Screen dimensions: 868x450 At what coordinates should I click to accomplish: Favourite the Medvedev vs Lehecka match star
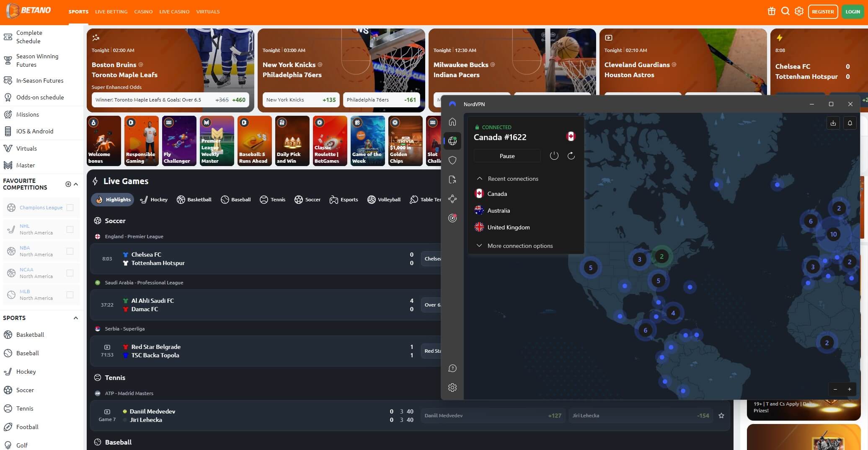pyautogui.click(x=721, y=416)
